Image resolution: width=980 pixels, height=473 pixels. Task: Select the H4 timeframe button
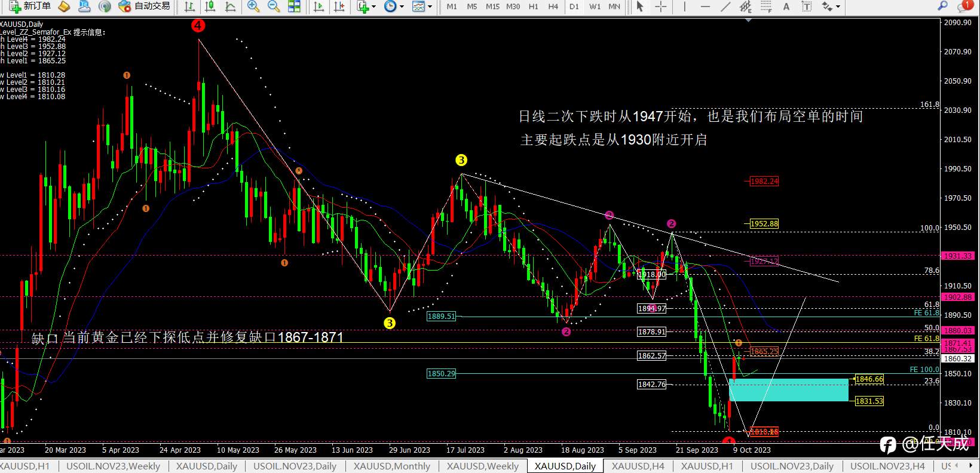pos(553,7)
